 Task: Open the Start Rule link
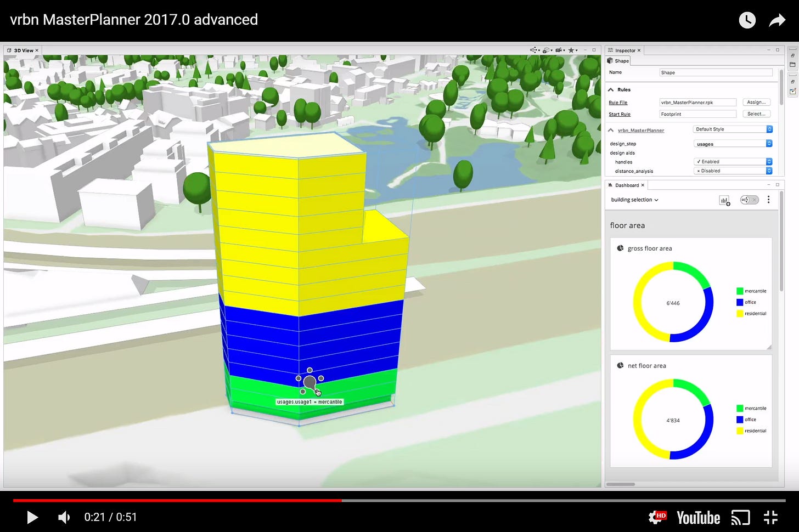coord(620,114)
